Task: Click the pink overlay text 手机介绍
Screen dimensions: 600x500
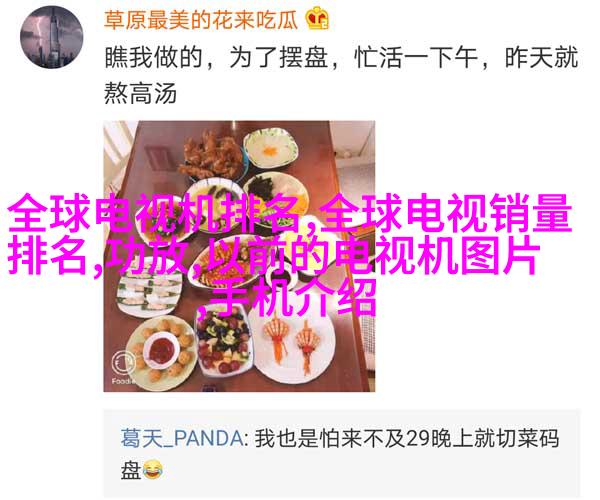Action: pos(293,298)
